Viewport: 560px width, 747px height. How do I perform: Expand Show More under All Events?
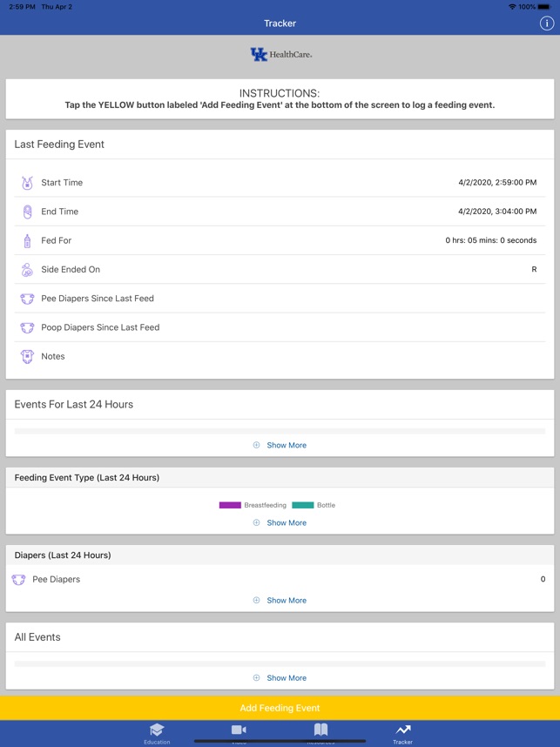coord(280,677)
